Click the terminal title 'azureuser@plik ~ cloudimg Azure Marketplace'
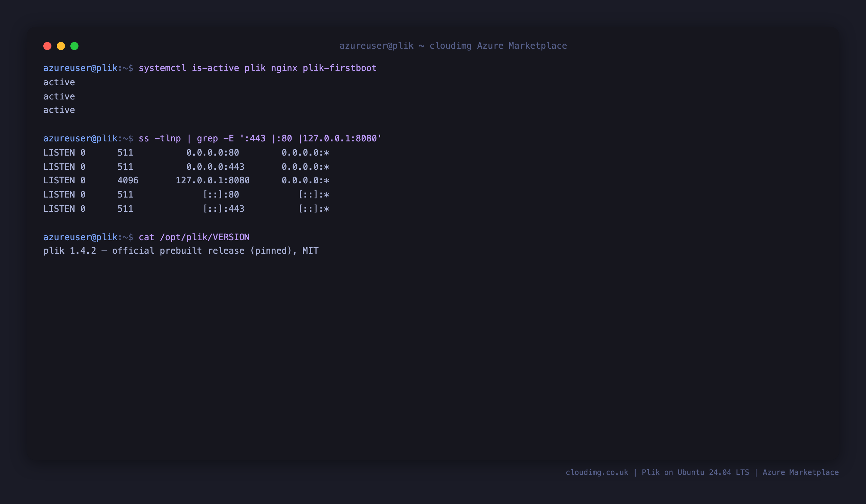Screen dimensions: 866x504 453,46
